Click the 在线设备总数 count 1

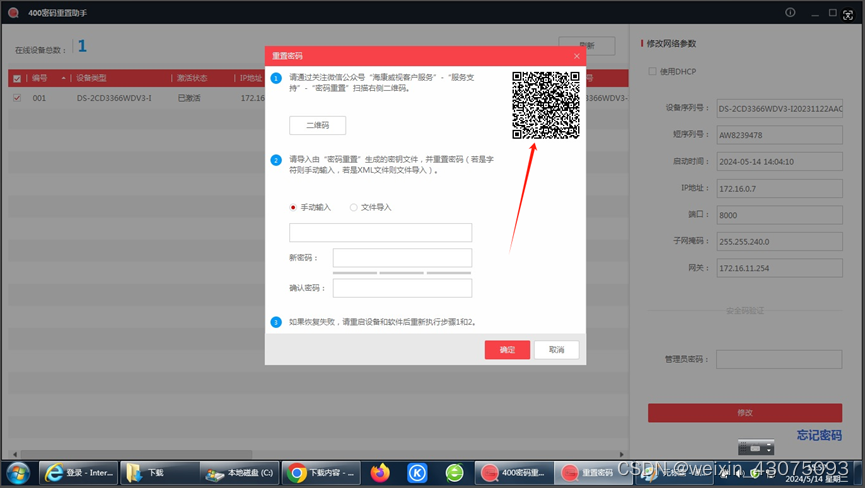coord(82,46)
